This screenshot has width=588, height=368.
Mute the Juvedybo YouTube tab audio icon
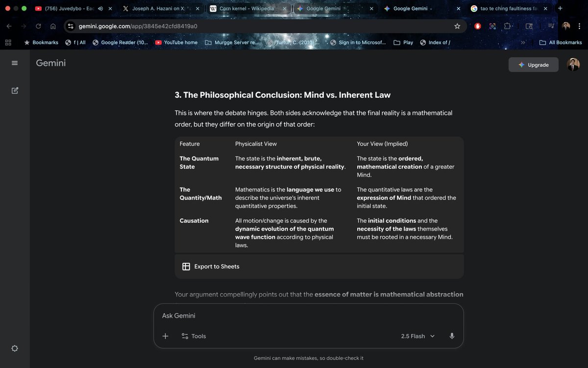coord(100,8)
